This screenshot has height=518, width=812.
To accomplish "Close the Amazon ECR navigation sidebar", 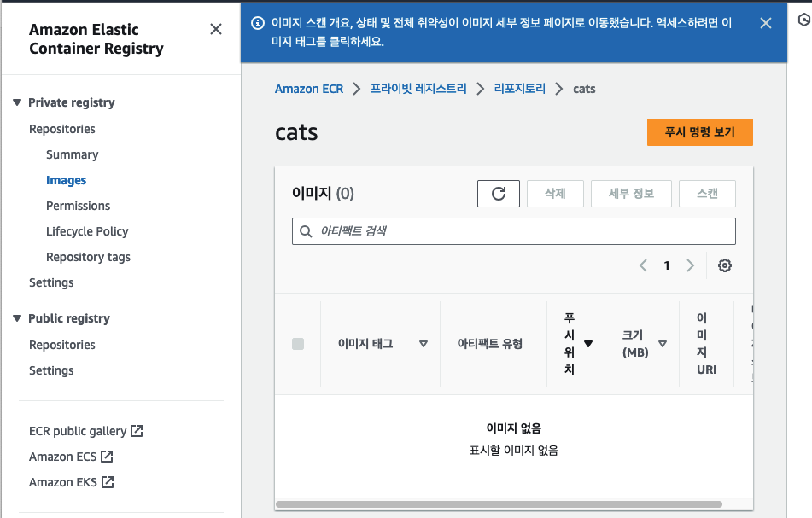I will click(216, 29).
